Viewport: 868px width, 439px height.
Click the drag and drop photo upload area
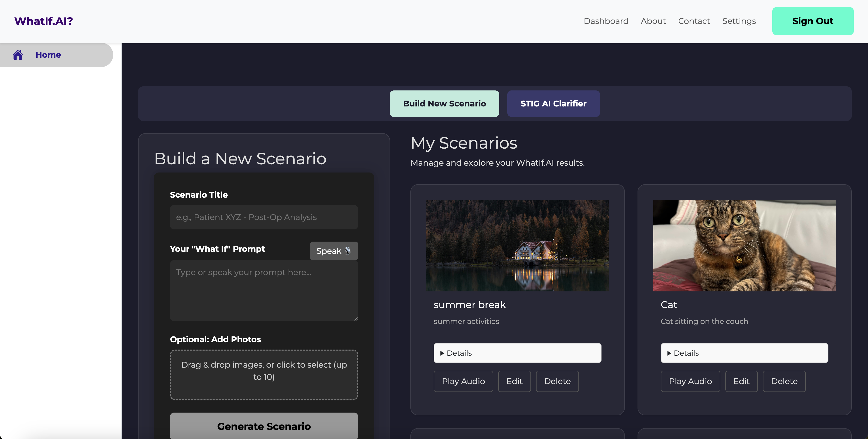[264, 375]
